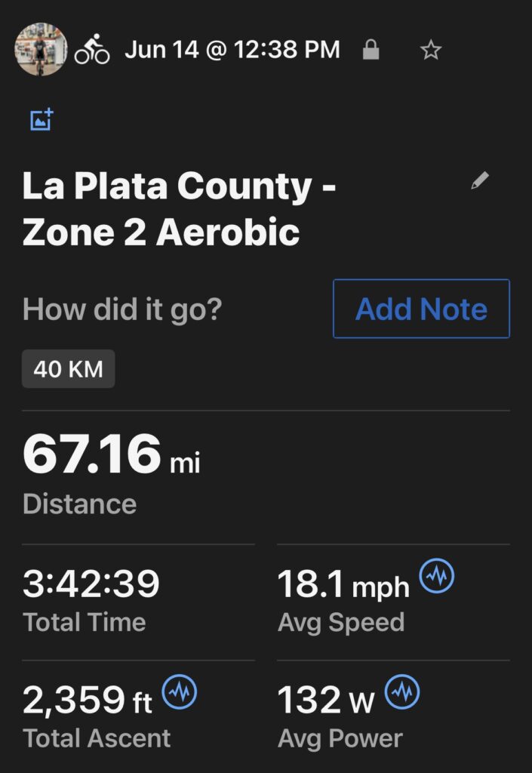The width and height of the screenshot is (532, 773).
Task: Open the Avg Power analysis icon
Action: (x=402, y=691)
